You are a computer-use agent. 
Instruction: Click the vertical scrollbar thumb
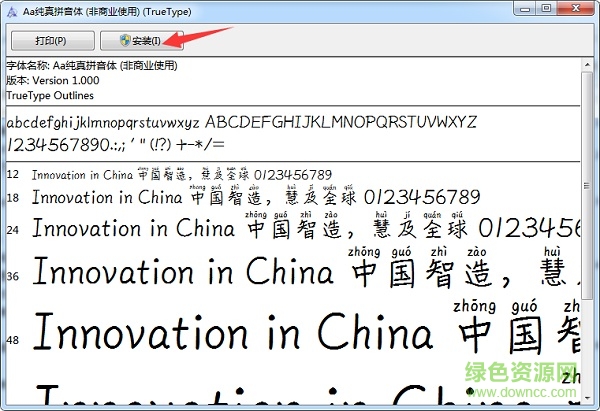(x=587, y=186)
